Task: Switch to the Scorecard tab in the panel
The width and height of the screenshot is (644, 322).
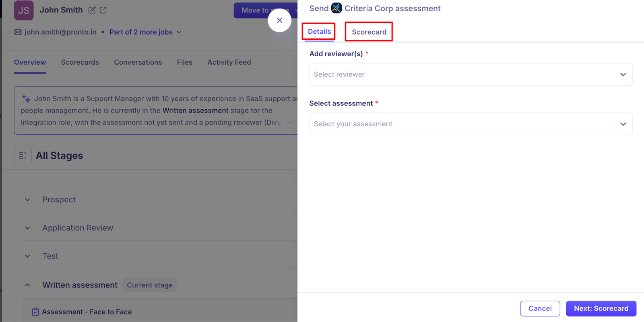Action: [369, 32]
